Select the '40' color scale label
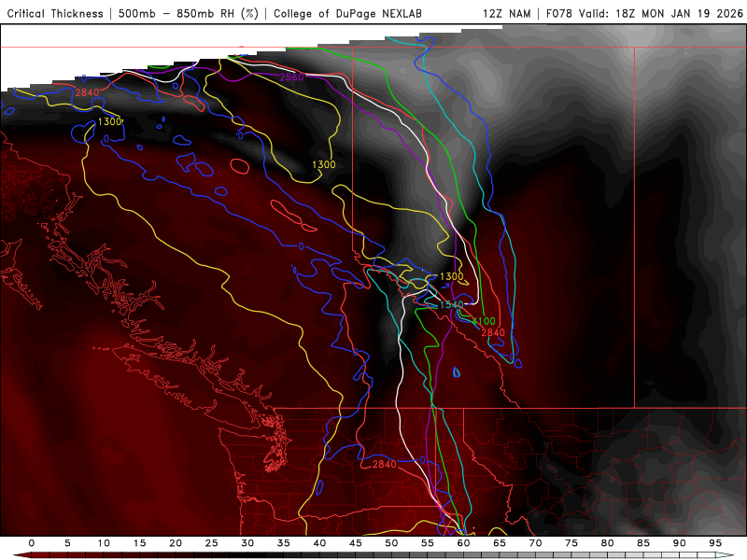The image size is (747, 560). [x=319, y=543]
